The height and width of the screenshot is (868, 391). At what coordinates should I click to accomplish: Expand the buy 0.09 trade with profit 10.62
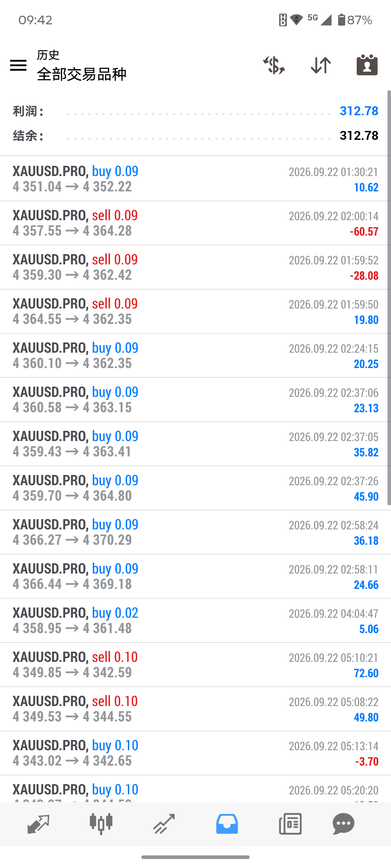point(195,179)
